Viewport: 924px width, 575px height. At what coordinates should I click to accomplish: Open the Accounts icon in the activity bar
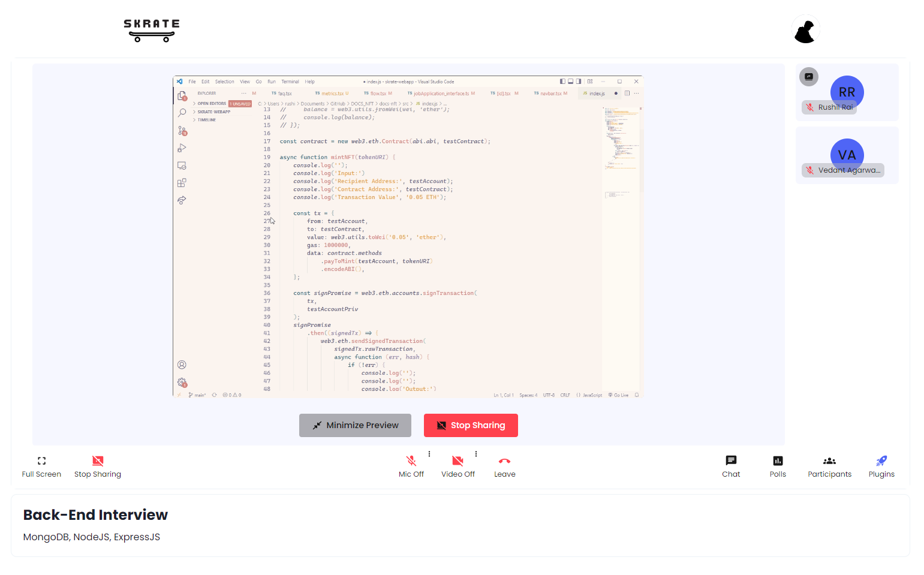(x=182, y=364)
